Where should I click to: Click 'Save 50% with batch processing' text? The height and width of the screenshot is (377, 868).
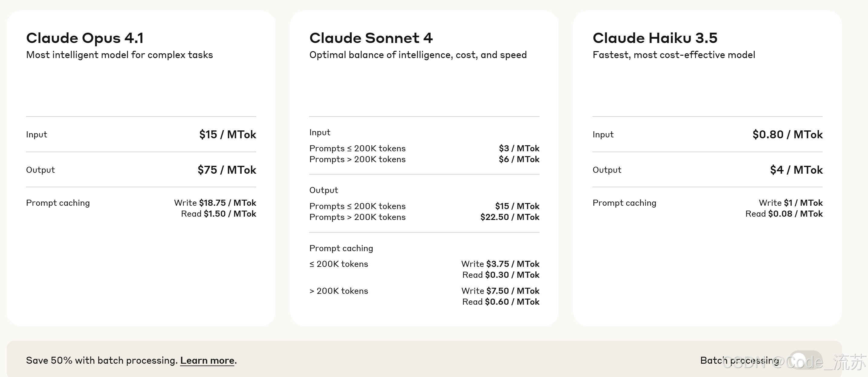(102, 360)
